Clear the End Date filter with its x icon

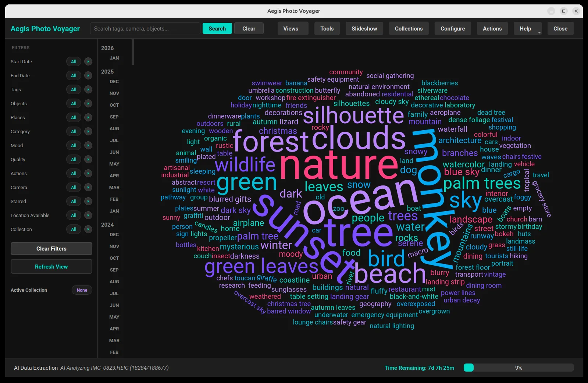pyautogui.click(x=88, y=75)
